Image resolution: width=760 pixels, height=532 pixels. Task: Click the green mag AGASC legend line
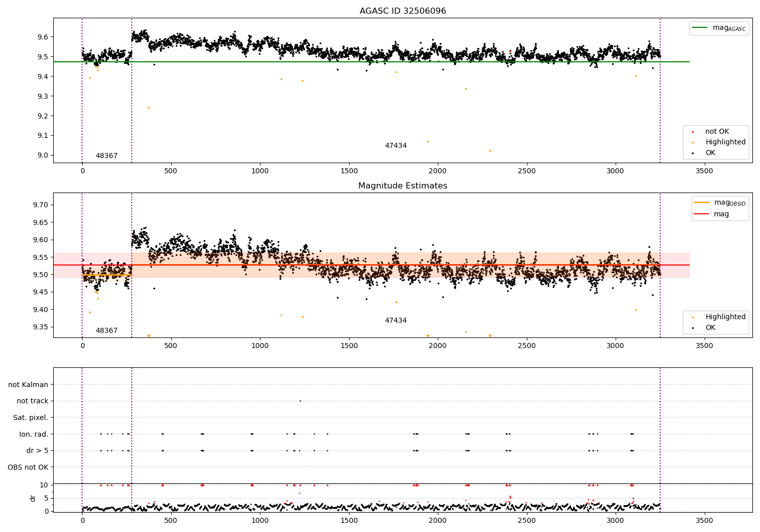tap(700, 28)
